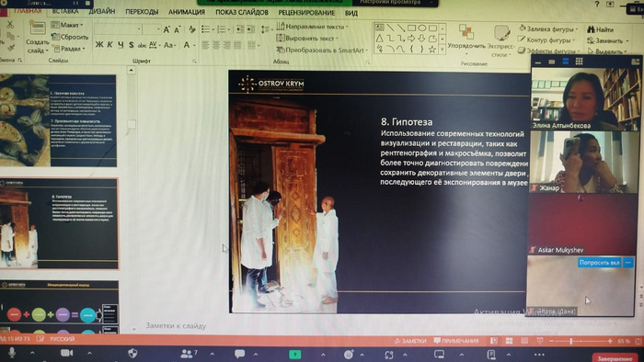Viewport: 644px width, 362px height.
Task: Click Найти search icon in ribbon
Action: [600, 29]
